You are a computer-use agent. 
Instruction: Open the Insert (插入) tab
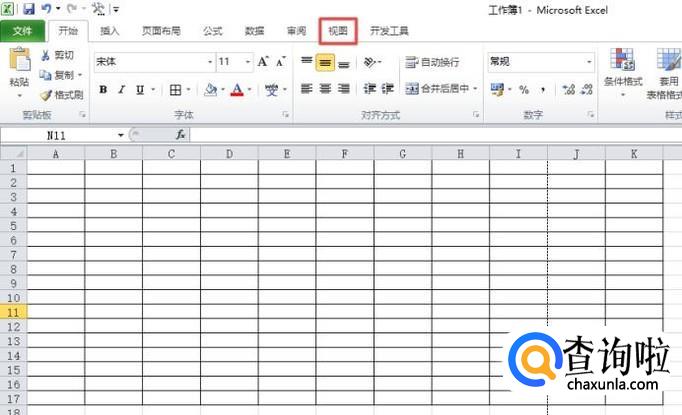coord(110,31)
